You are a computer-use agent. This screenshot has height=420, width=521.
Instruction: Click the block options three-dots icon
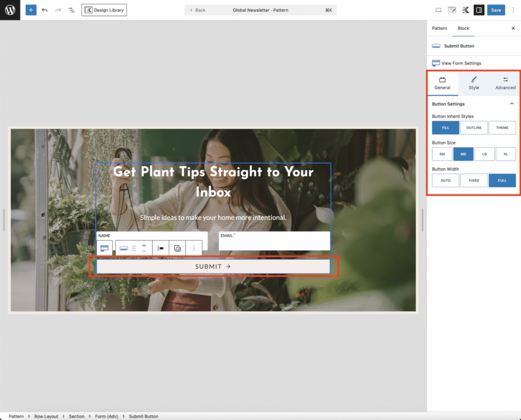[x=194, y=248]
